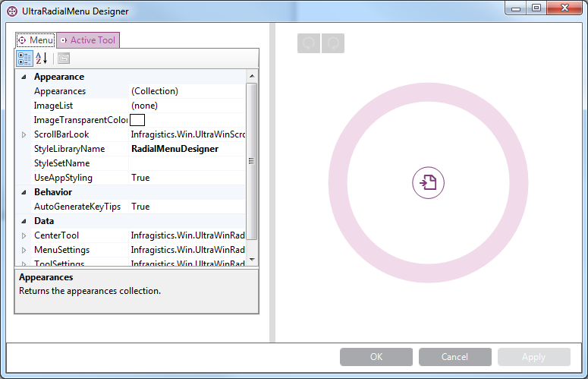Open the Active Tool tab
Image resolution: width=588 pixels, height=379 pixels.
point(88,40)
